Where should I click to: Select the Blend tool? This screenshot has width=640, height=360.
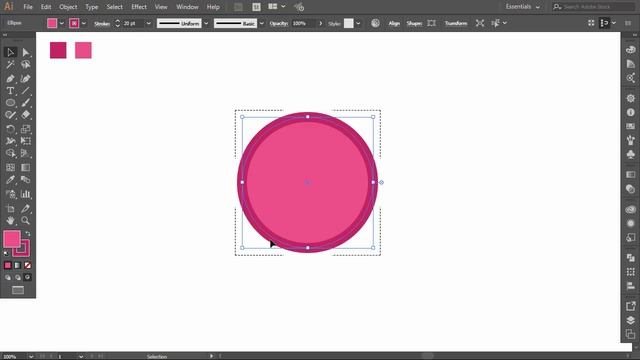coord(26,180)
